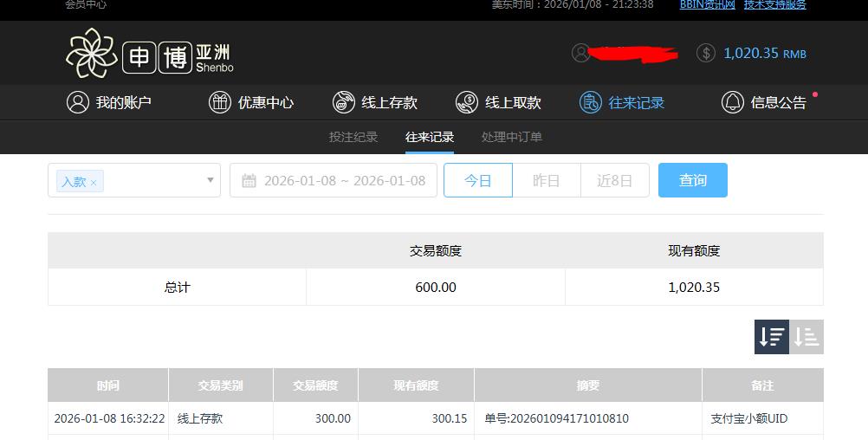
Task: Click the 备注 column header
Action: coord(763,385)
